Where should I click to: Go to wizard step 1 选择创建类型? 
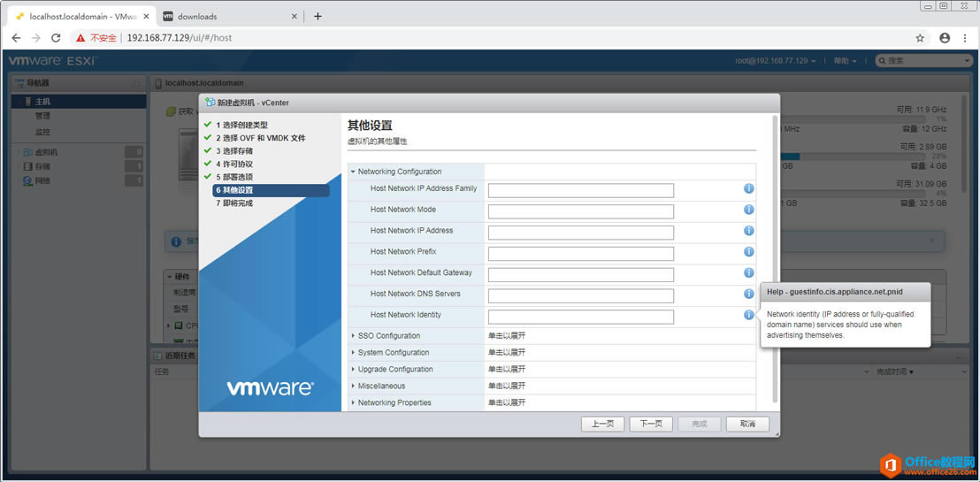[x=241, y=125]
